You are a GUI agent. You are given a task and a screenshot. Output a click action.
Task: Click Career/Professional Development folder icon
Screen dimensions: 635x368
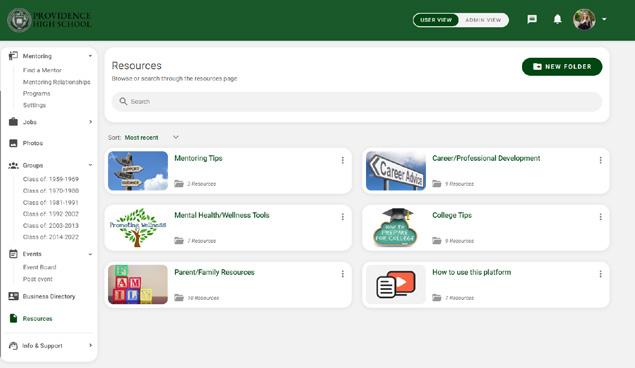point(437,184)
